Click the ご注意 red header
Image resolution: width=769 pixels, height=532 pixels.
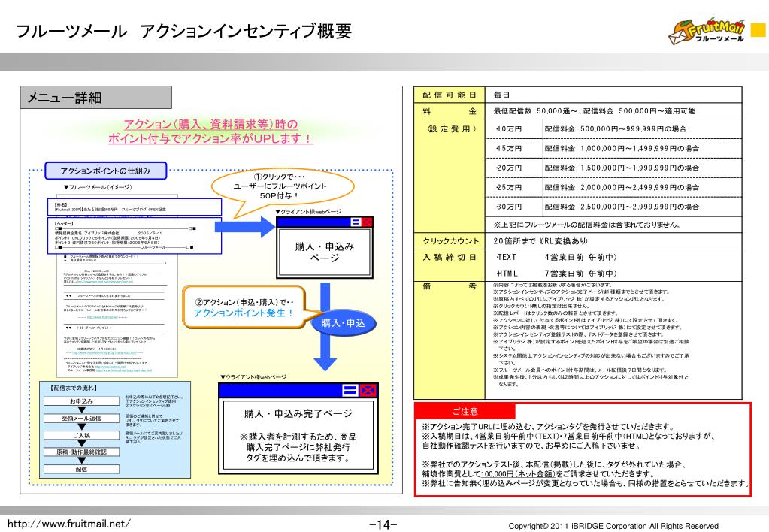tap(465, 411)
